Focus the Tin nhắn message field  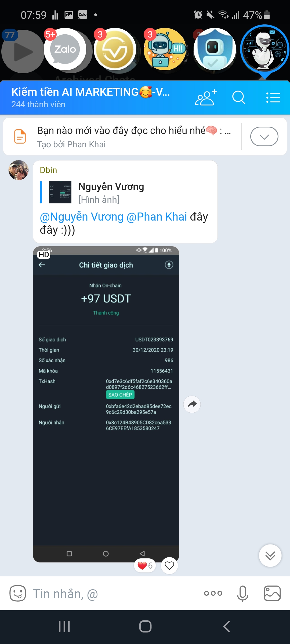coord(115,593)
